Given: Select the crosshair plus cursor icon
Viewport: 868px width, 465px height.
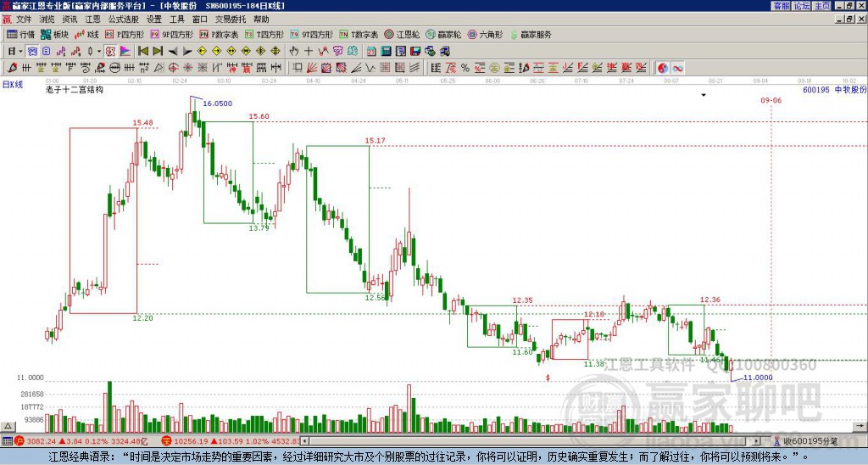Looking at the screenshot, I should tap(309, 52).
